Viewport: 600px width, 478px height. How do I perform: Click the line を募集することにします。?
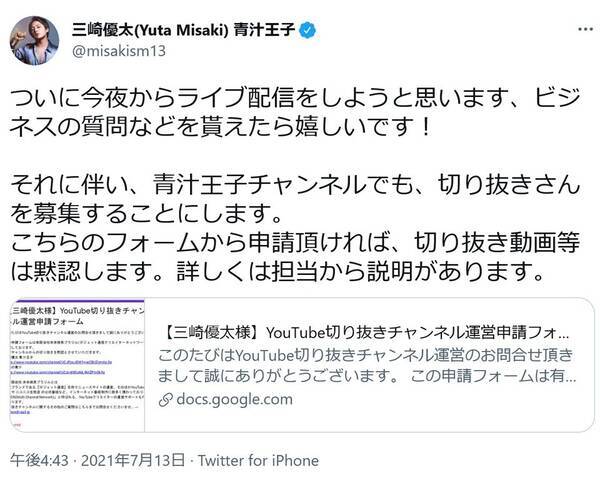147,214
